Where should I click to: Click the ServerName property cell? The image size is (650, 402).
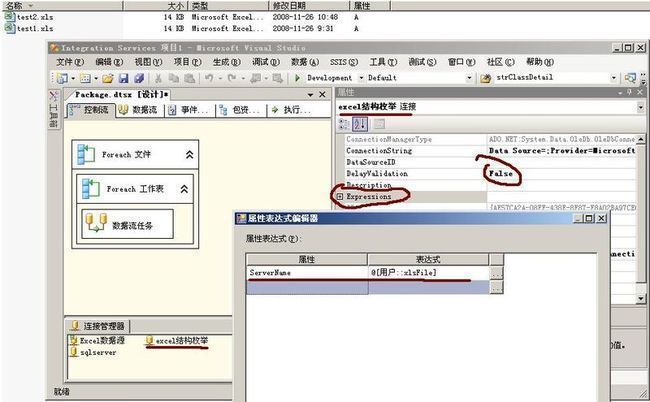click(307, 273)
